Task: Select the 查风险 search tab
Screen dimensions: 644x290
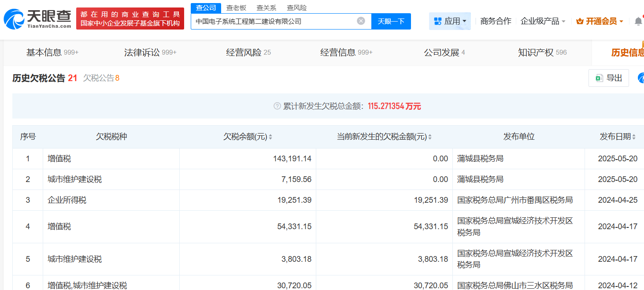Action: pyautogui.click(x=296, y=7)
